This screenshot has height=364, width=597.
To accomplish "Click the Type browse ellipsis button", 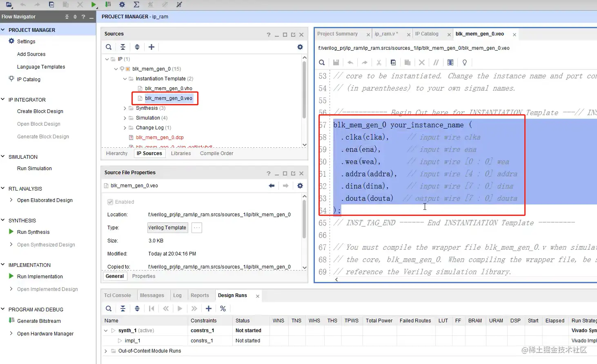I will (197, 228).
